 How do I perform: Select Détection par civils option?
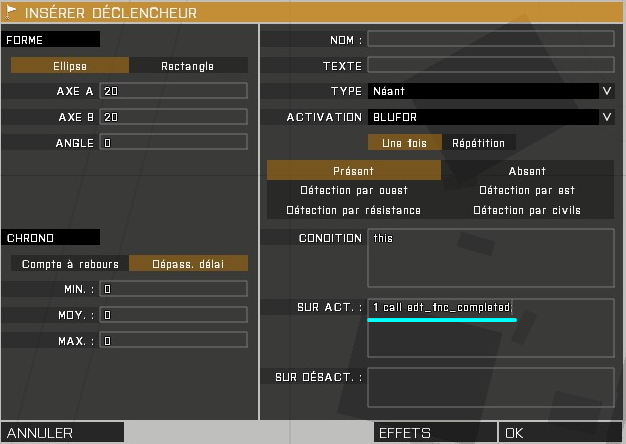[527, 210]
